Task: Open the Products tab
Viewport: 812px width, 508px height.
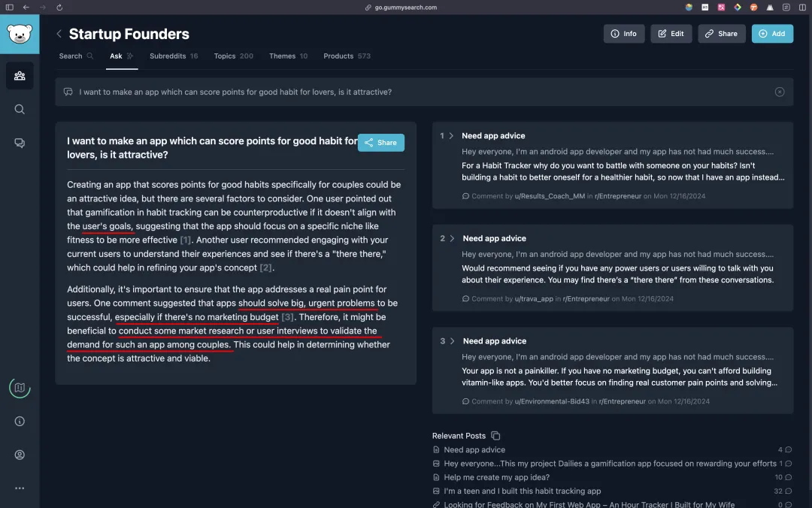Action: coord(347,56)
